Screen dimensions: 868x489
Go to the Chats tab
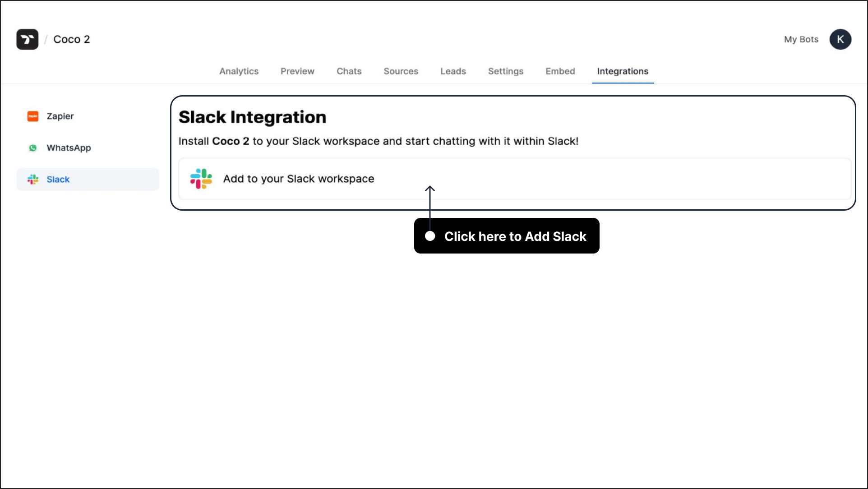point(349,71)
